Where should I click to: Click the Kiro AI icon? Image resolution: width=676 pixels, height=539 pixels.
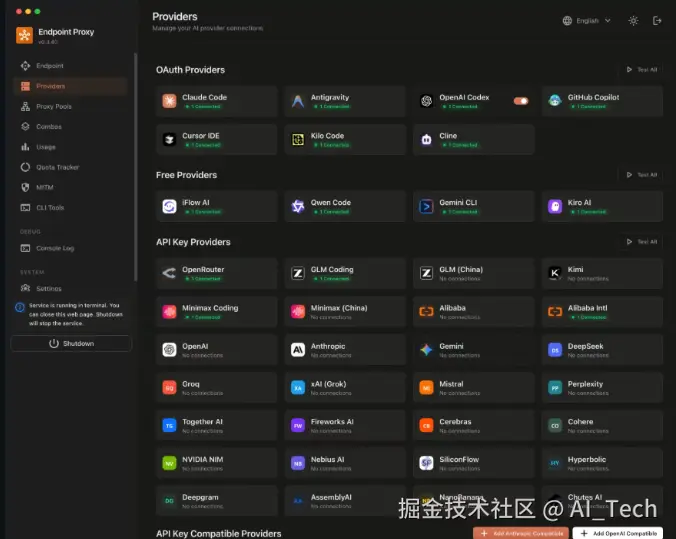pos(554,206)
